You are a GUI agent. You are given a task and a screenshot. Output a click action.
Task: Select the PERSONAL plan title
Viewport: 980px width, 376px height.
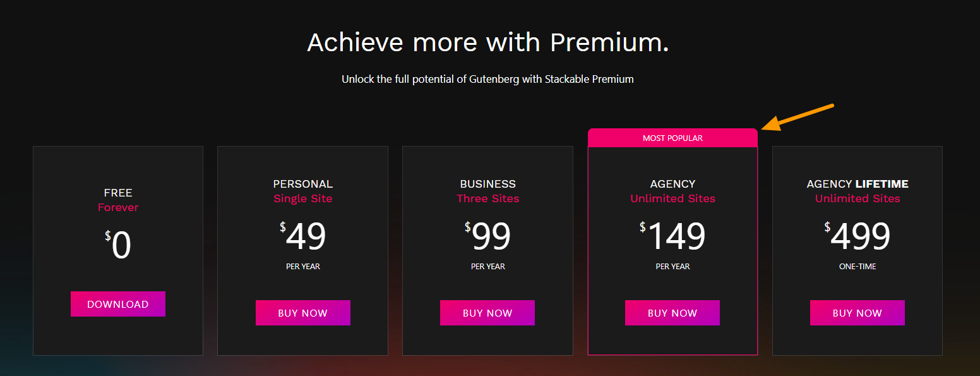coord(303,184)
